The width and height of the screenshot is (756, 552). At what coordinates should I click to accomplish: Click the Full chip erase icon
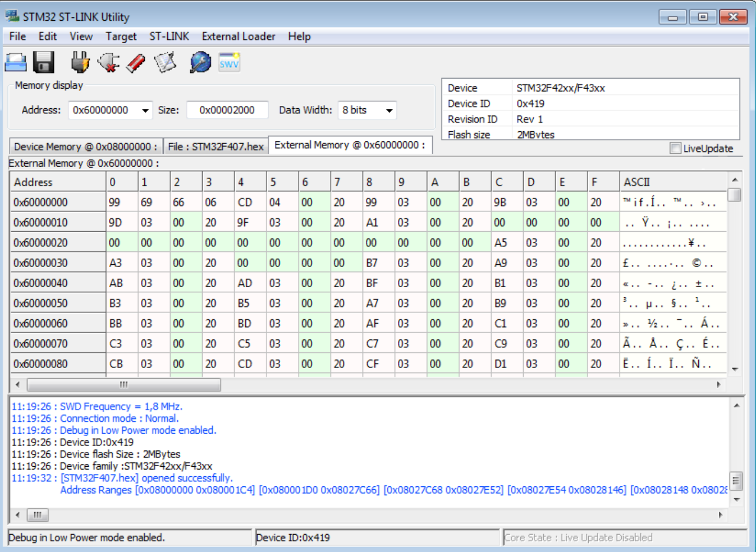click(136, 62)
